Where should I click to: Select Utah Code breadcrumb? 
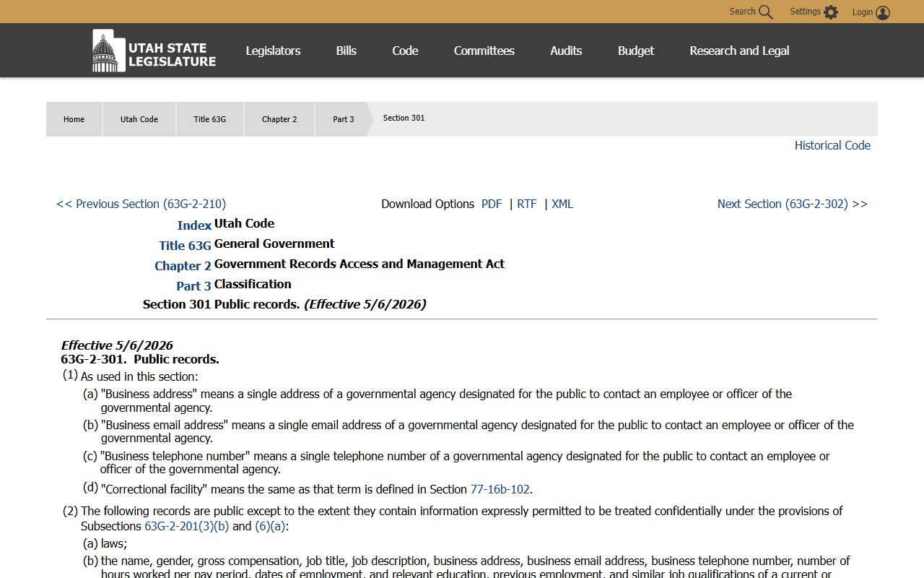click(139, 119)
